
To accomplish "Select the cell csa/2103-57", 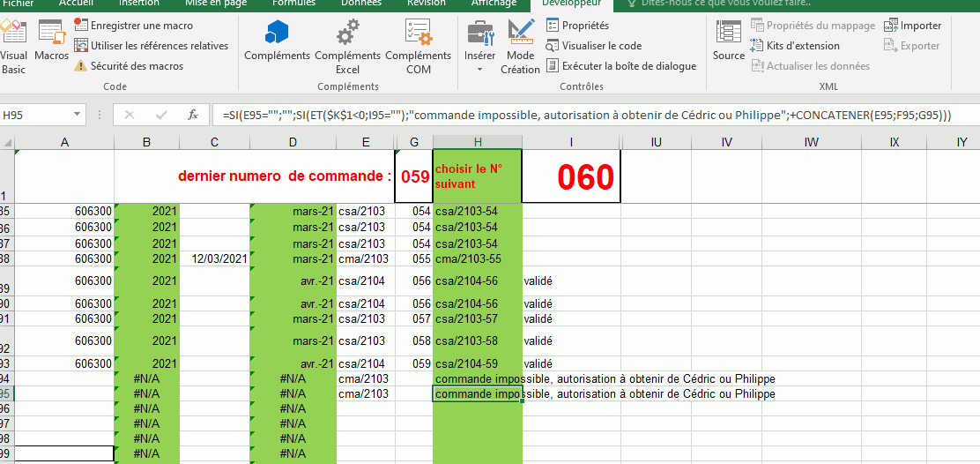I will (x=478, y=319).
